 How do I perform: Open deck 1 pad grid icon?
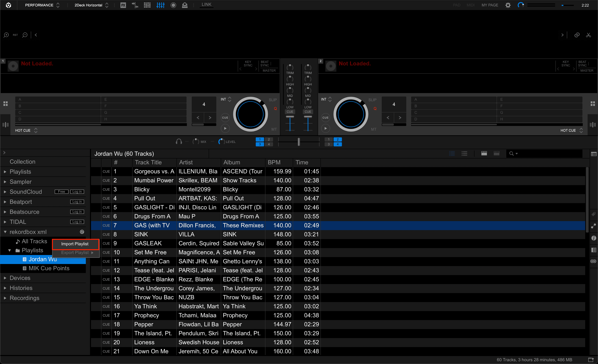coord(5,104)
